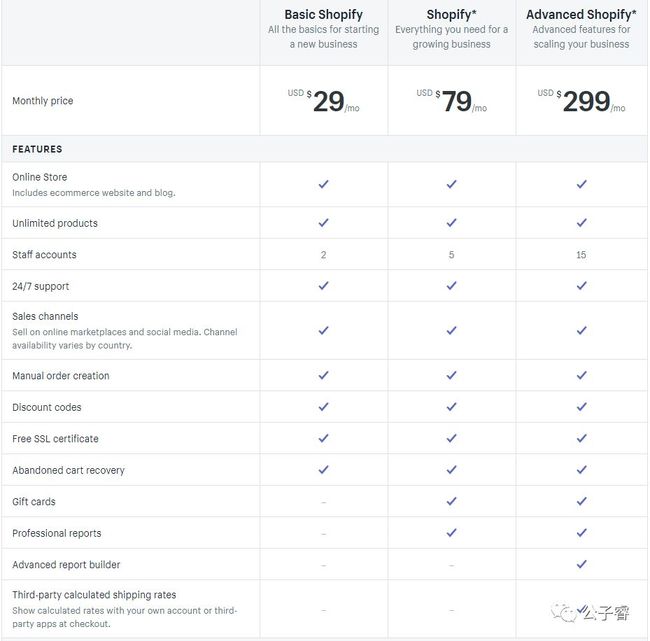
Task: Click Online Store checkmark under Basic Shopify
Action: point(323,184)
